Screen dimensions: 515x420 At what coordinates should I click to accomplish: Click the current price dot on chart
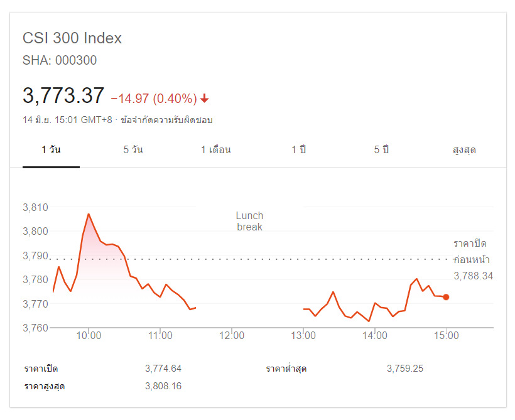pos(446,297)
